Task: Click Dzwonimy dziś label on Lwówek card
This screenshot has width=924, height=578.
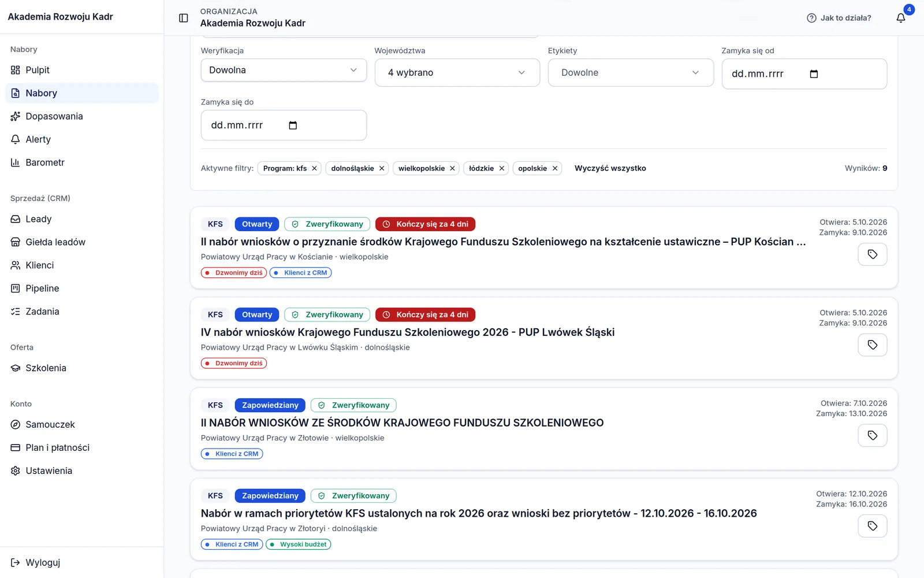Action: point(234,364)
